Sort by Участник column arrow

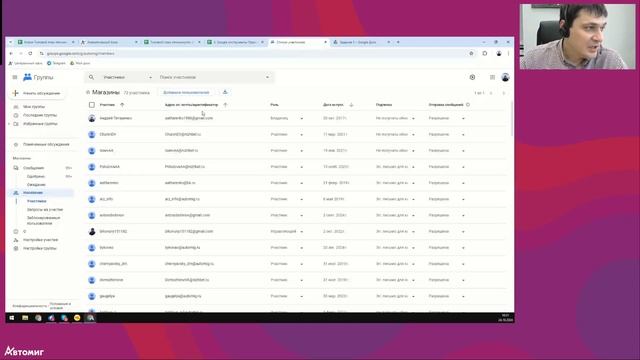(x=122, y=105)
